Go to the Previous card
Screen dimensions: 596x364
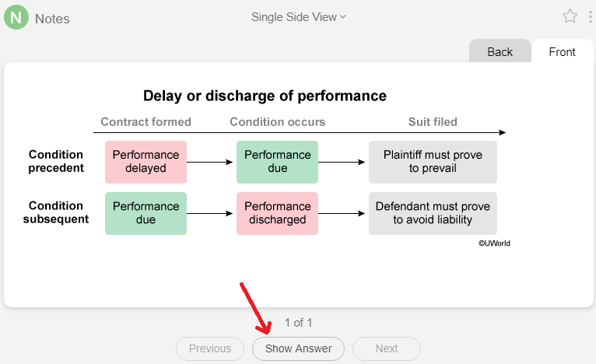tap(210, 348)
